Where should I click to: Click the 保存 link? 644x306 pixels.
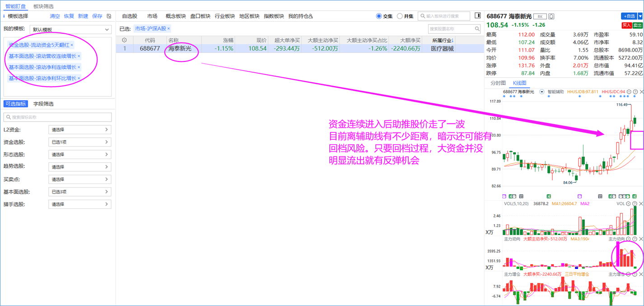pyautogui.click(x=97, y=16)
